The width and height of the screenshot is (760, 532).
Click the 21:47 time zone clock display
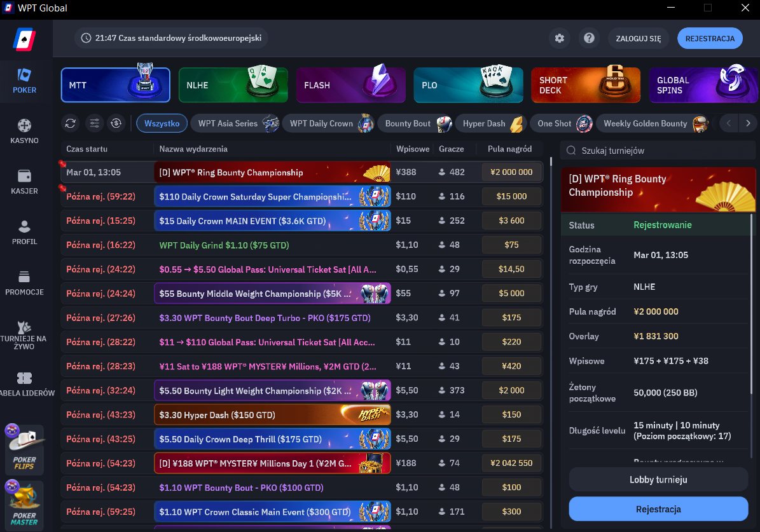click(171, 38)
